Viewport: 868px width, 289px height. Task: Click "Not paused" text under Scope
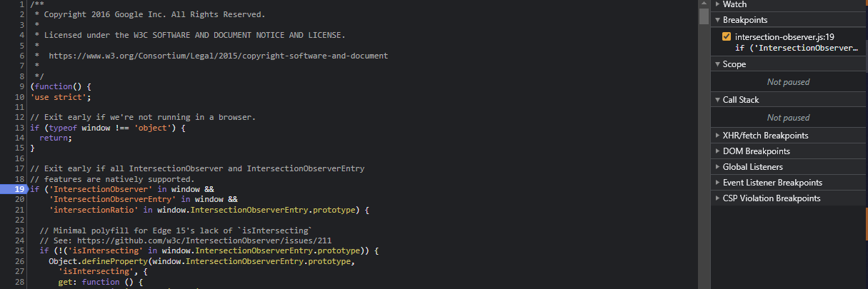click(789, 82)
